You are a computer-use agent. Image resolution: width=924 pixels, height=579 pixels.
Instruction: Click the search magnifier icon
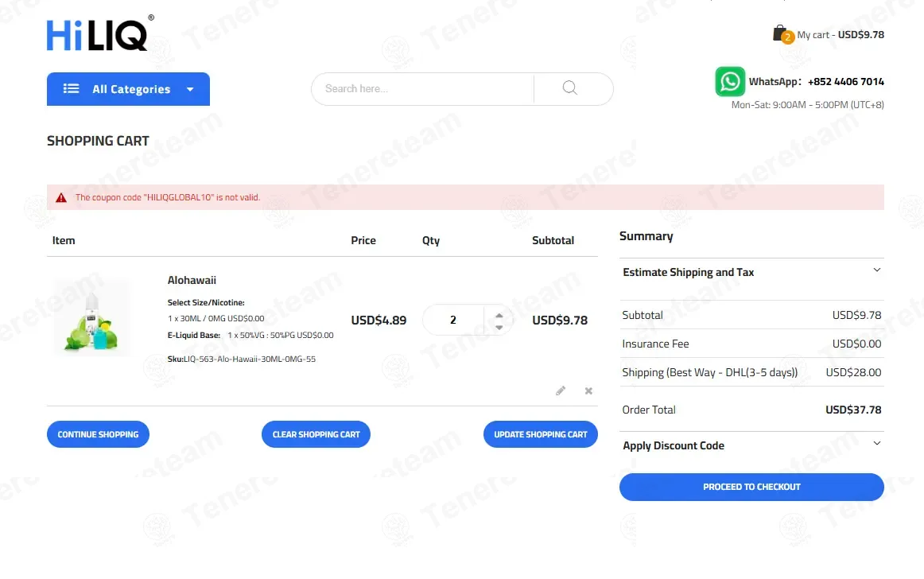pyautogui.click(x=569, y=87)
